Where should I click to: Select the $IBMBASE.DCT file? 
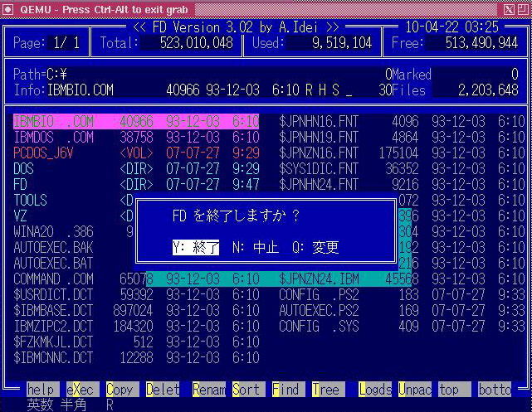(136, 310)
